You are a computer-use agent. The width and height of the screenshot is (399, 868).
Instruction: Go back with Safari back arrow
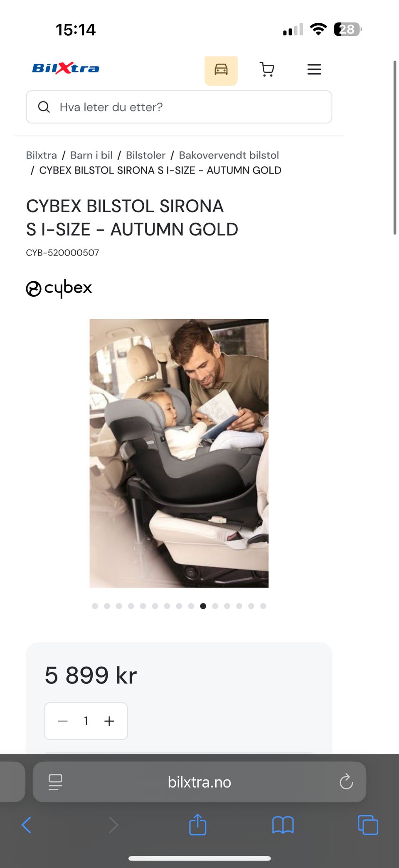pos(26,825)
